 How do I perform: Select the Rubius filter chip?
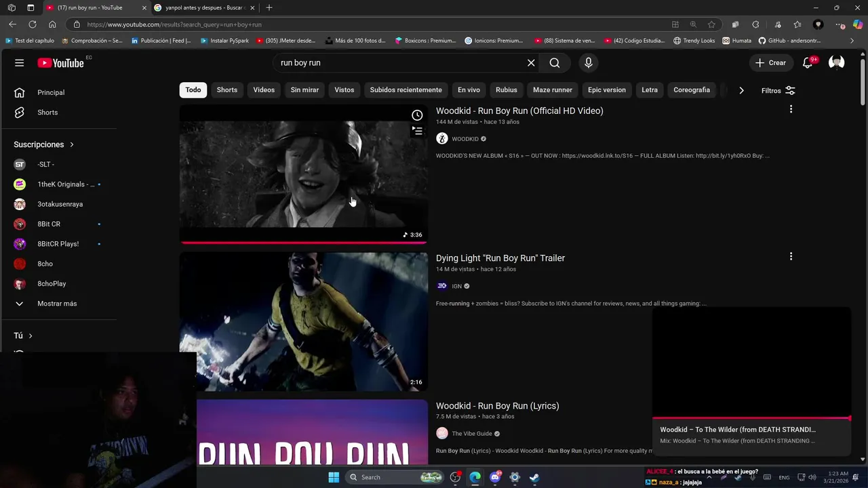[x=506, y=90]
